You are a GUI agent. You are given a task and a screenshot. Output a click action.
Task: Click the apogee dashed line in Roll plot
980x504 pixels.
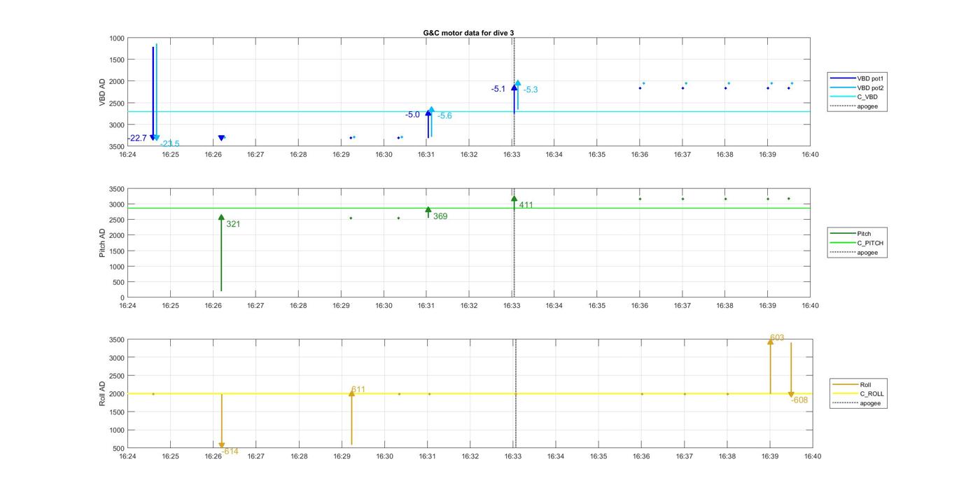click(516, 393)
